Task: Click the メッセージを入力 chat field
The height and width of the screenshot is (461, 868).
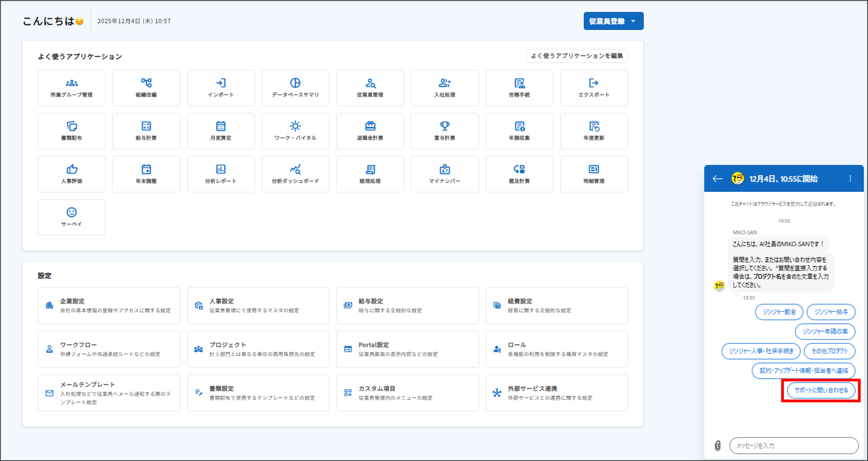Action: click(x=794, y=445)
